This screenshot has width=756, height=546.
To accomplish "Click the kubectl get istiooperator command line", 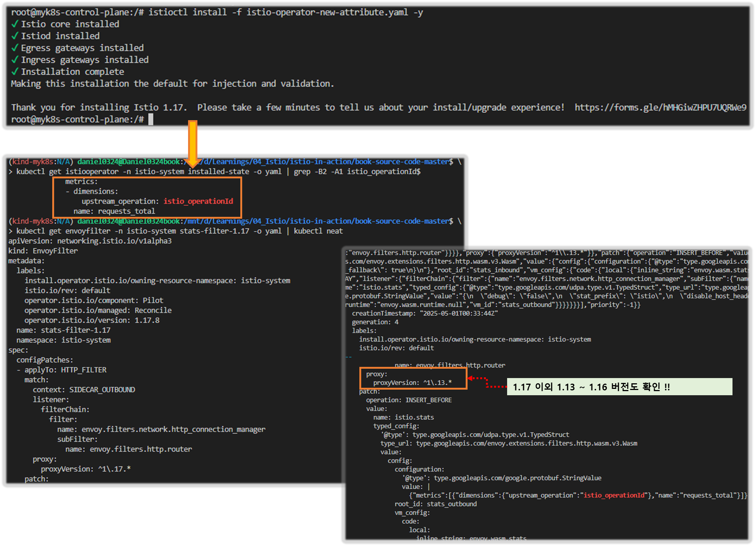I will pos(218,172).
